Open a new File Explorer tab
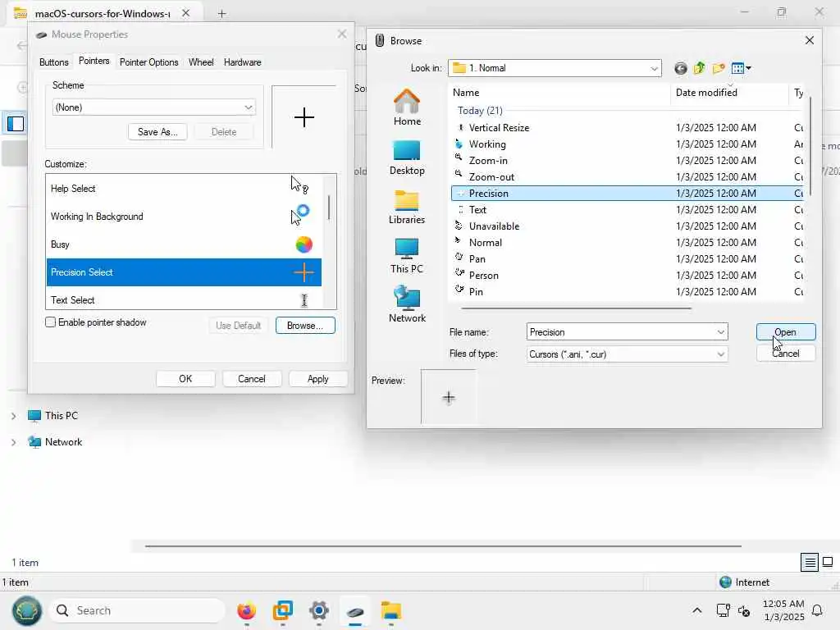Image resolution: width=840 pixels, height=630 pixels. 221,14
